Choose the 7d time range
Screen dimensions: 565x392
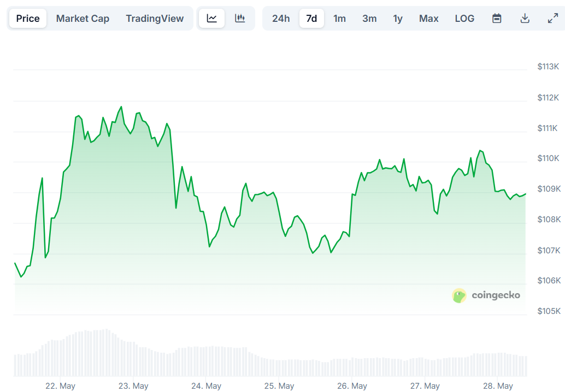pyautogui.click(x=311, y=19)
